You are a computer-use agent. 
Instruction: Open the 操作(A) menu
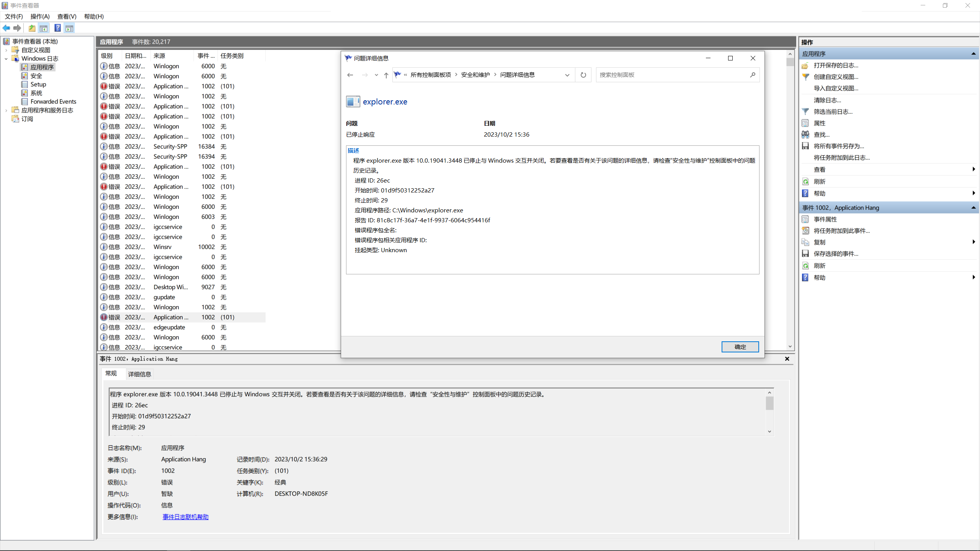(x=40, y=16)
